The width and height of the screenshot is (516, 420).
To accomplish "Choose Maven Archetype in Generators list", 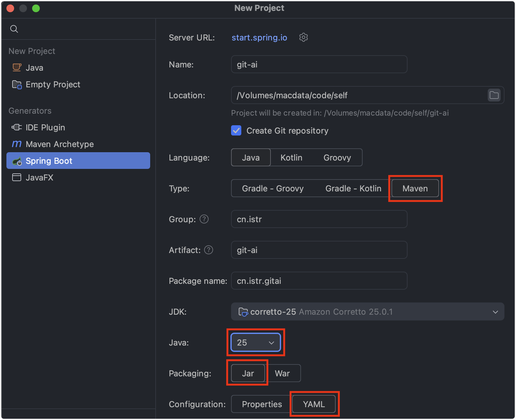I will 60,144.
